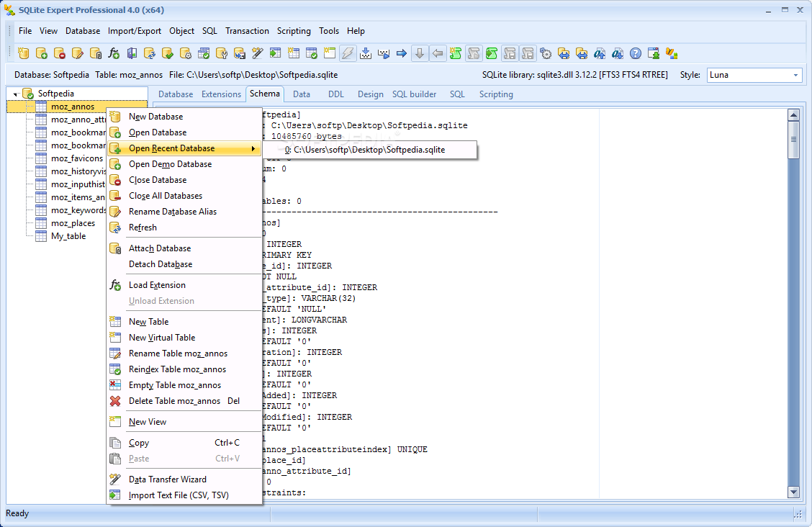Click the Refresh database toolbar icon with blue arrows

pyautogui.click(x=150, y=53)
